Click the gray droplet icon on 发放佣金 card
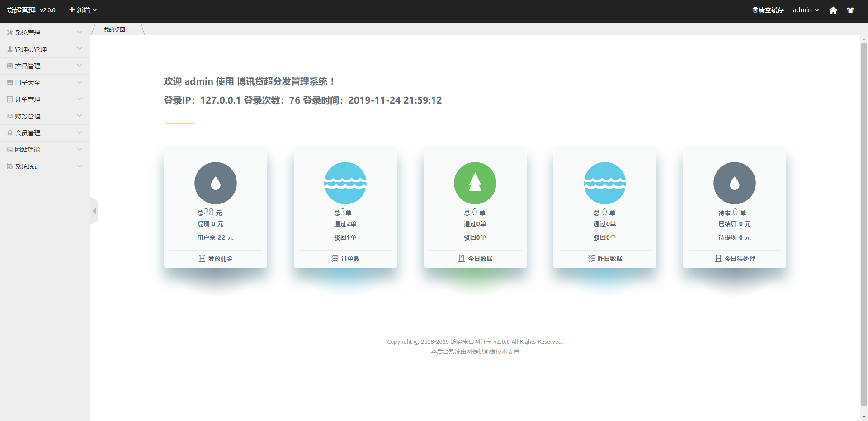This screenshot has width=868, height=421. tap(216, 183)
